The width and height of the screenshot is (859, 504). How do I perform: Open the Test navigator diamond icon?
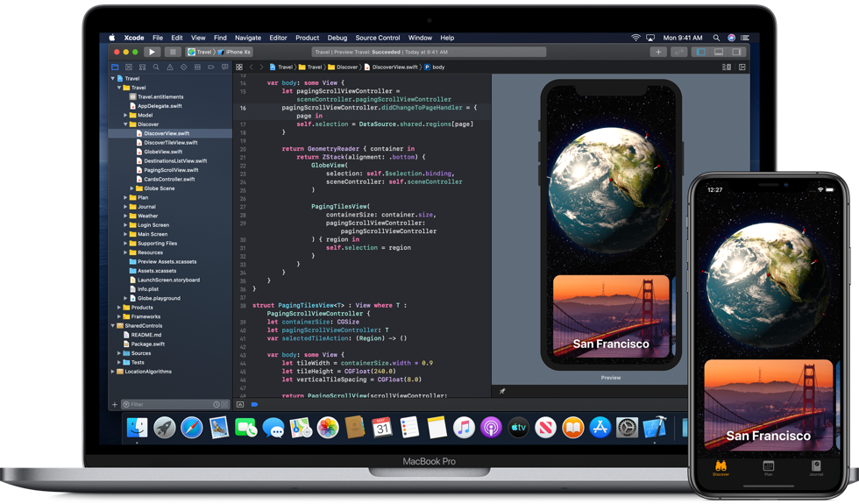(183, 67)
